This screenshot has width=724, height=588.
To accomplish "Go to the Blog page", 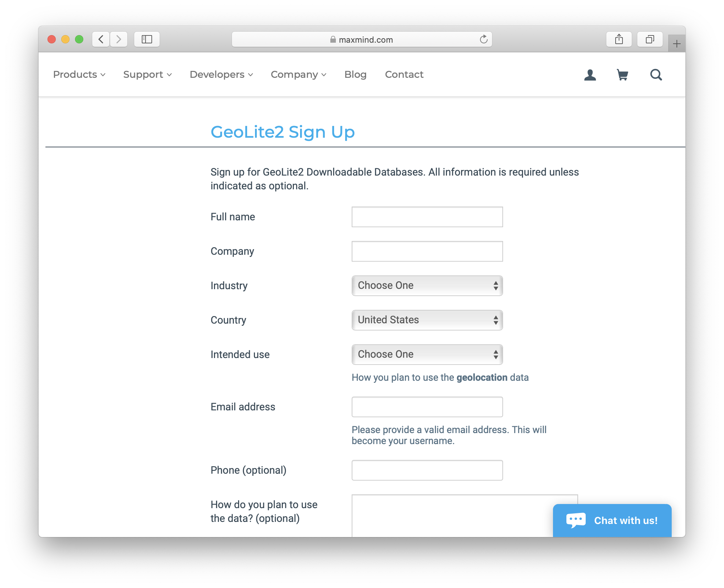I will pos(355,74).
